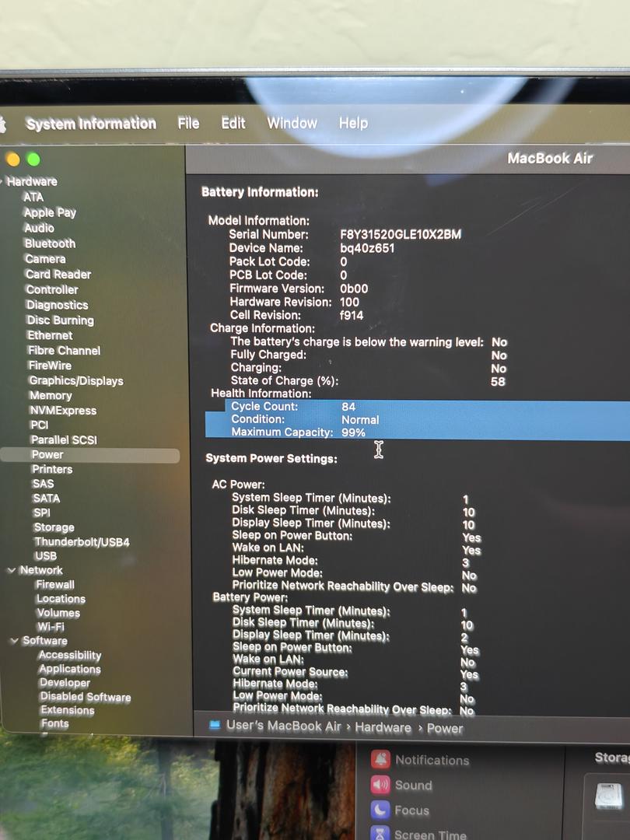Open the Edit menu
This screenshot has width=630, height=840.
pos(233,123)
